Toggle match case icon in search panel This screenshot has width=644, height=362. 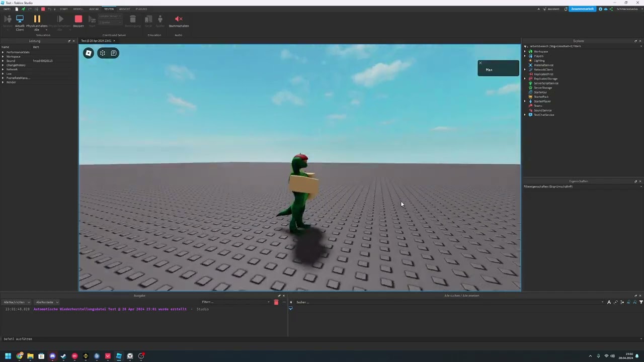coord(609,302)
